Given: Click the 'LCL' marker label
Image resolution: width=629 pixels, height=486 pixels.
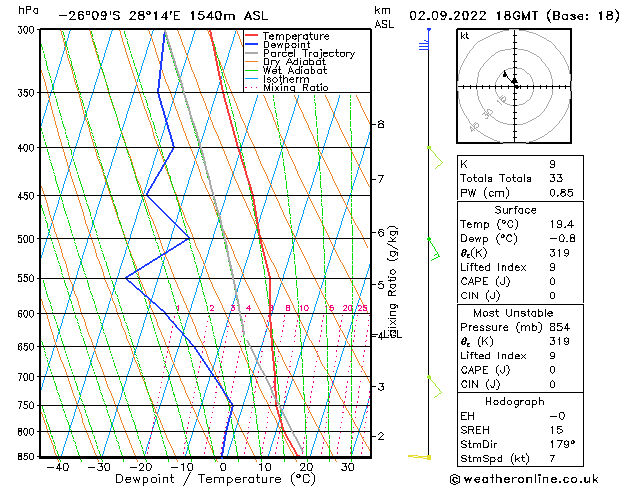Looking at the screenshot, I should 393,334.
